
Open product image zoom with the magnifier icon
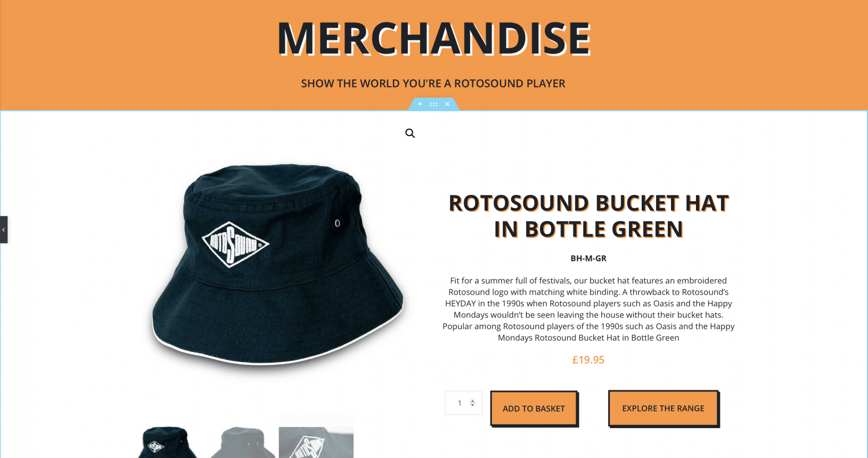(x=410, y=133)
